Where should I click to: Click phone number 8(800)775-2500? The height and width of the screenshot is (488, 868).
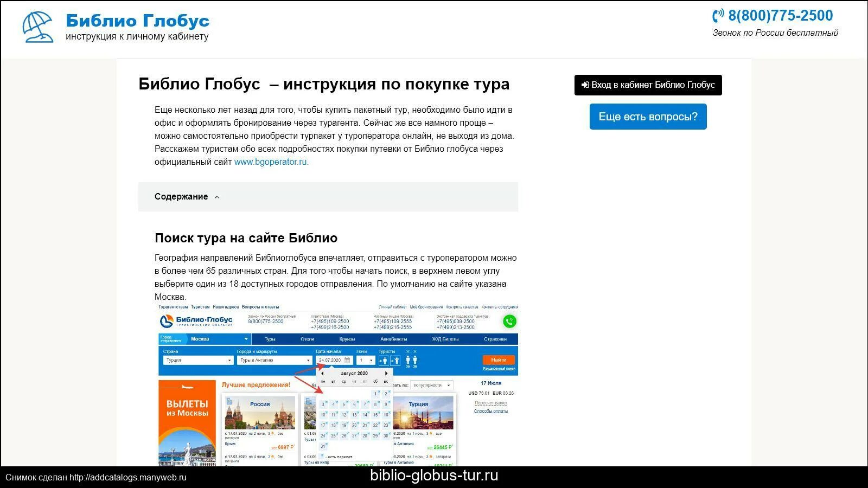(x=780, y=16)
